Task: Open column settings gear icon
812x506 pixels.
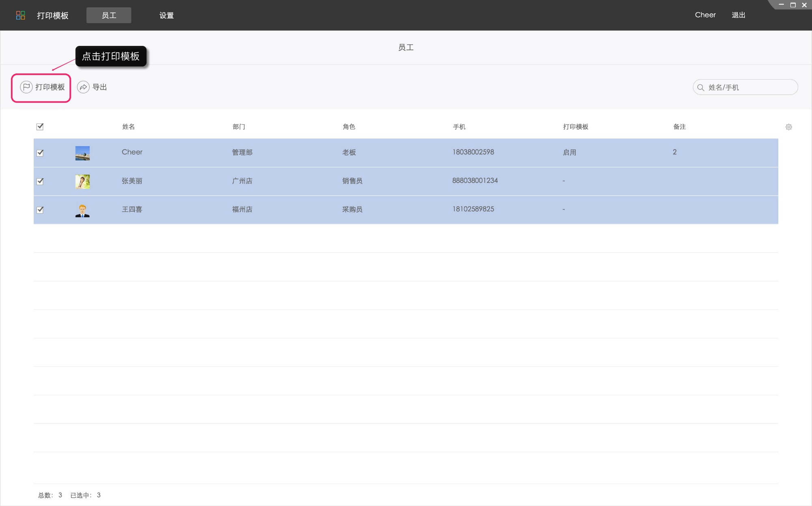Action: [788, 127]
